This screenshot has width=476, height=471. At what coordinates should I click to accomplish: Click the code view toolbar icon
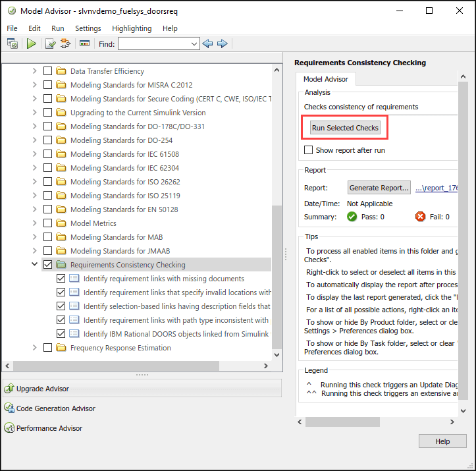point(85,43)
